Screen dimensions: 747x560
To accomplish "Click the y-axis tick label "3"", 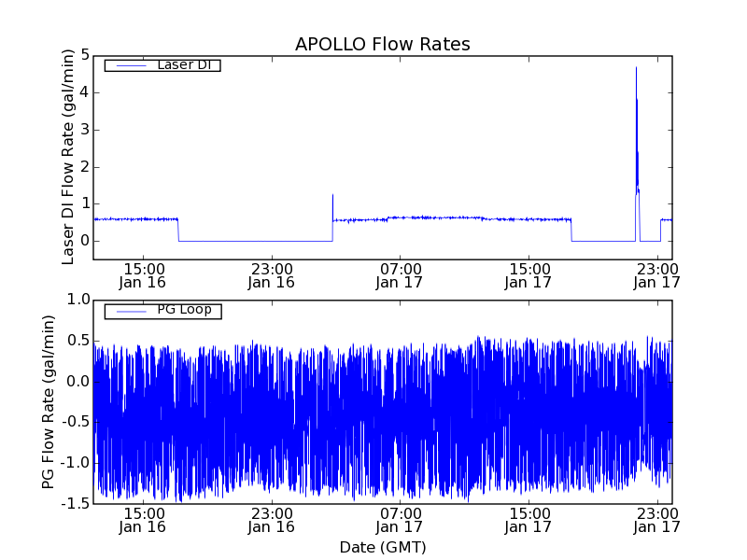I will tap(85, 129).
